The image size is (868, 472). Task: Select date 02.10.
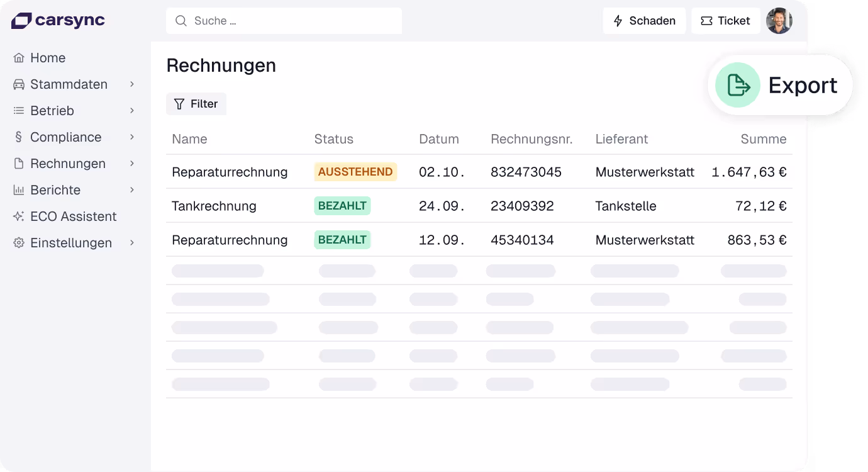[x=442, y=172]
